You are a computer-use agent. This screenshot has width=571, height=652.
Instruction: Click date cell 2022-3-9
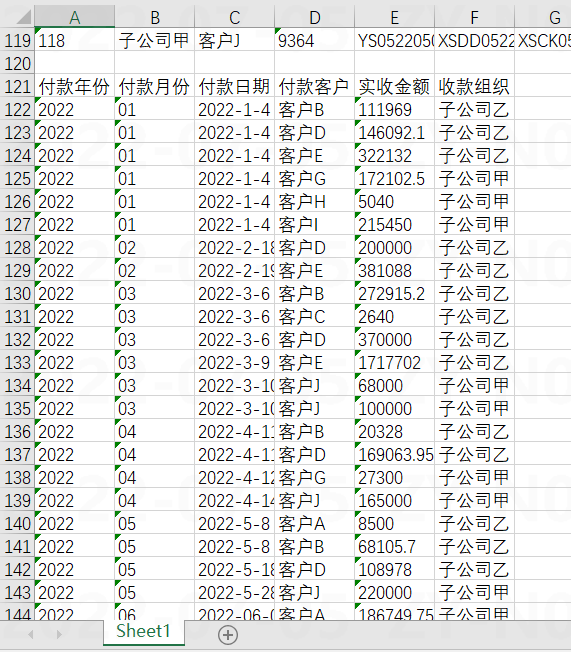click(x=235, y=363)
